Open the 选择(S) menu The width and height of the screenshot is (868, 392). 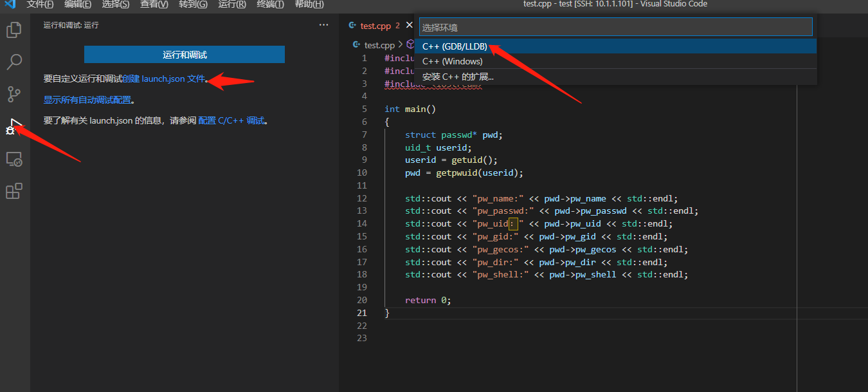116,5
